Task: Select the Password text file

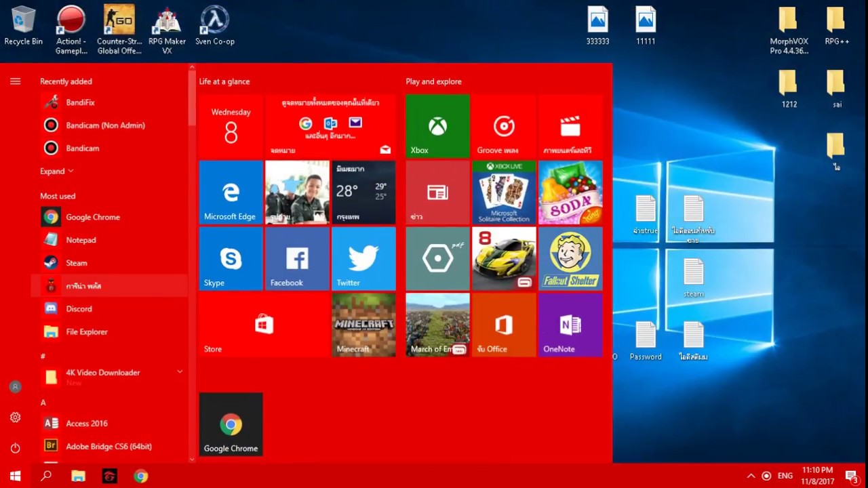Action: point(645,341)
